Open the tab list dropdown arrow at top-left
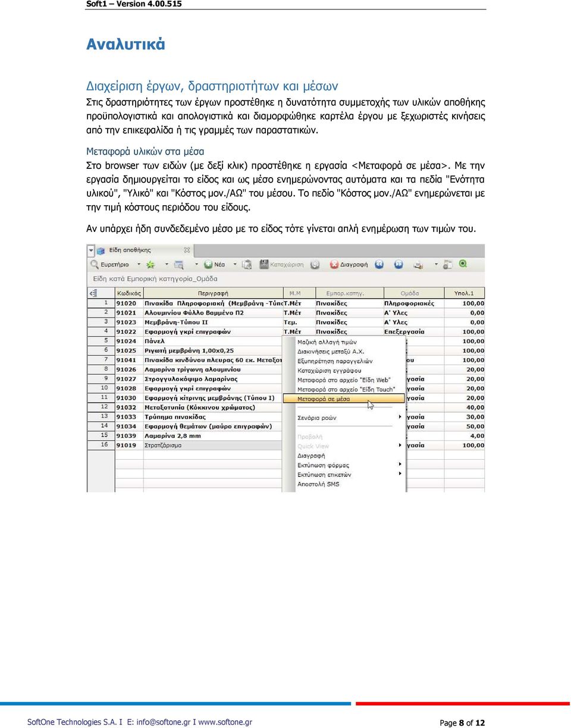This screenshot has width=571, height=728. point(91,250)
